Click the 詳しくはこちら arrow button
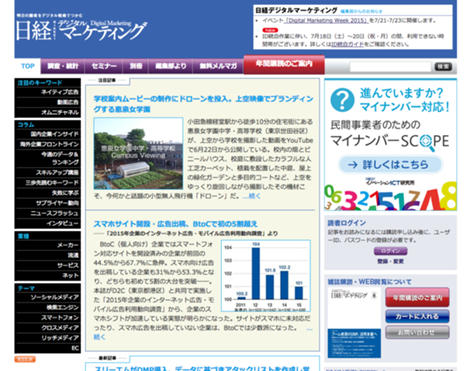Viewport: 470px width, 371px height. tap(390, 164)
